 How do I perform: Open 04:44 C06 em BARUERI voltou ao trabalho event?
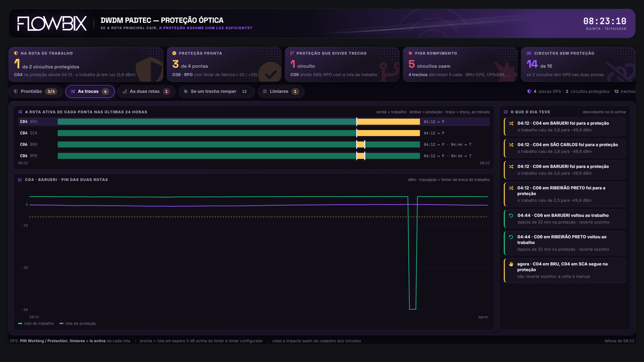[x=565, y=219]
